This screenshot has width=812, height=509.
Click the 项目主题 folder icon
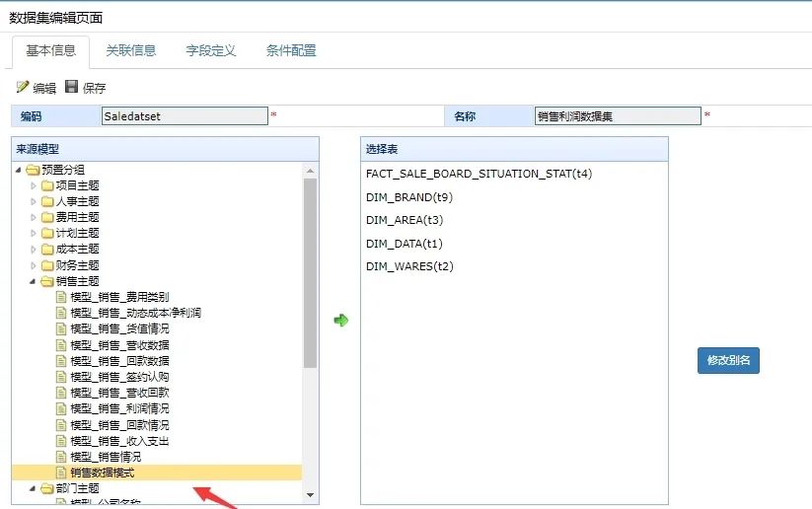tap(47, 185)
